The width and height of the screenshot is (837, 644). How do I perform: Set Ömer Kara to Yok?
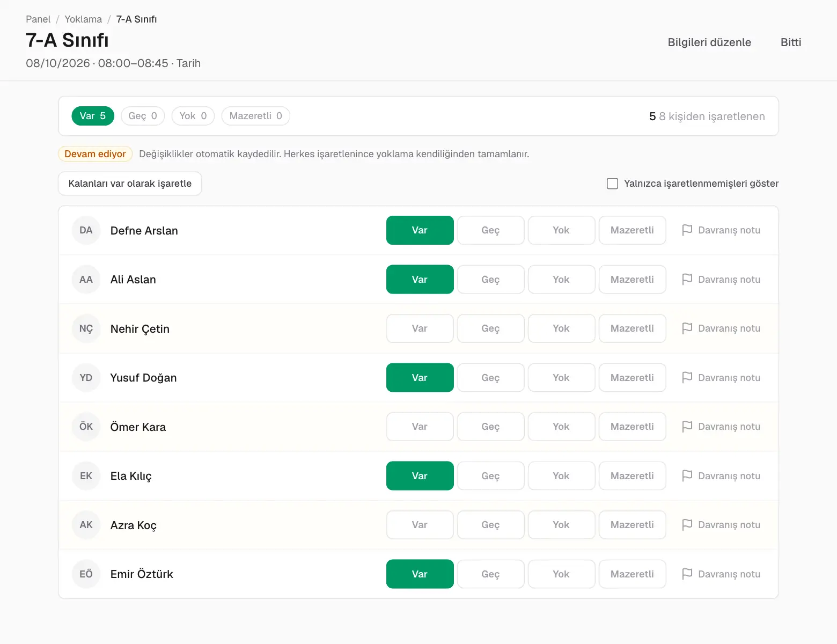tap(561, 427)
